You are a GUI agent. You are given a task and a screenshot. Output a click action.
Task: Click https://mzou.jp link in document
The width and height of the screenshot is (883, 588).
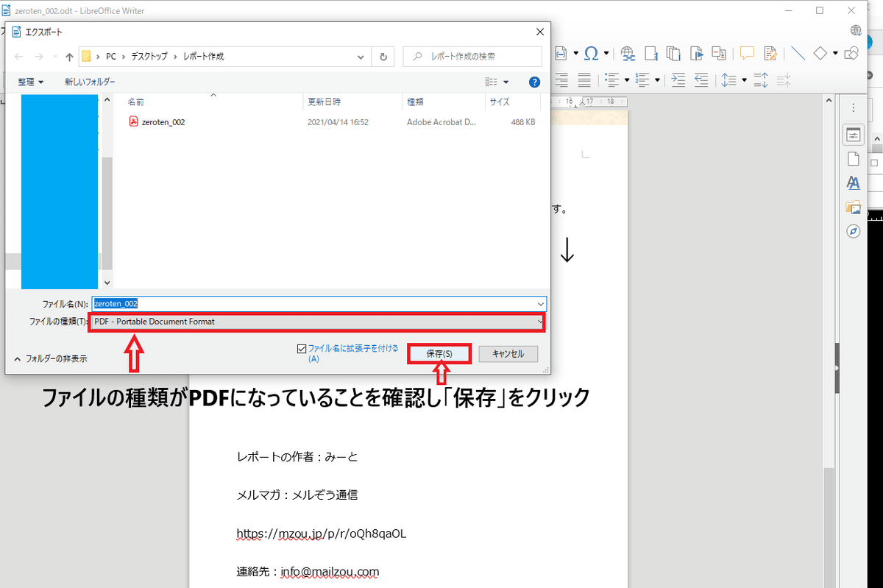tap(322, 534)
